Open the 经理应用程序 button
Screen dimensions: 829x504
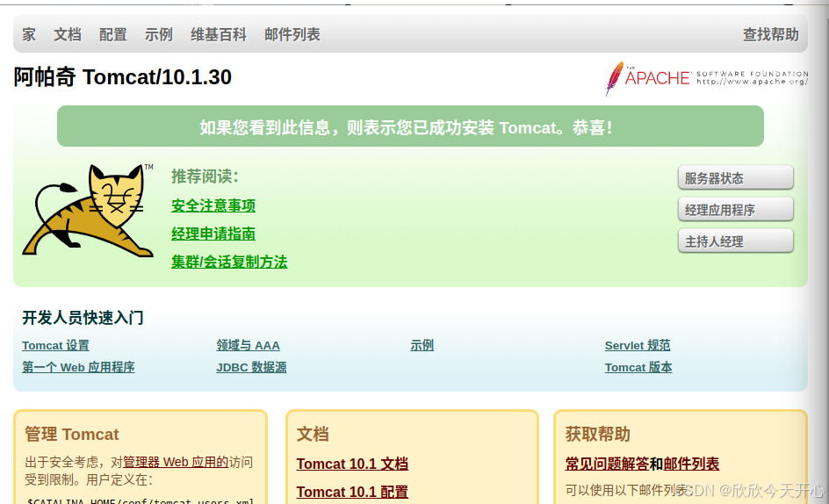click(736, 210)
